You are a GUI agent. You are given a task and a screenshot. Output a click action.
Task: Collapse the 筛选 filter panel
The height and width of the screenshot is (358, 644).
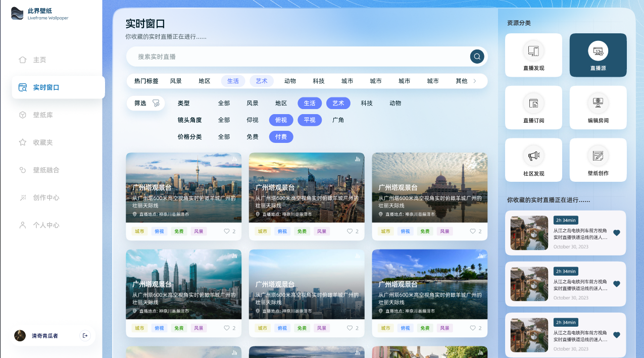pos(145,103)
